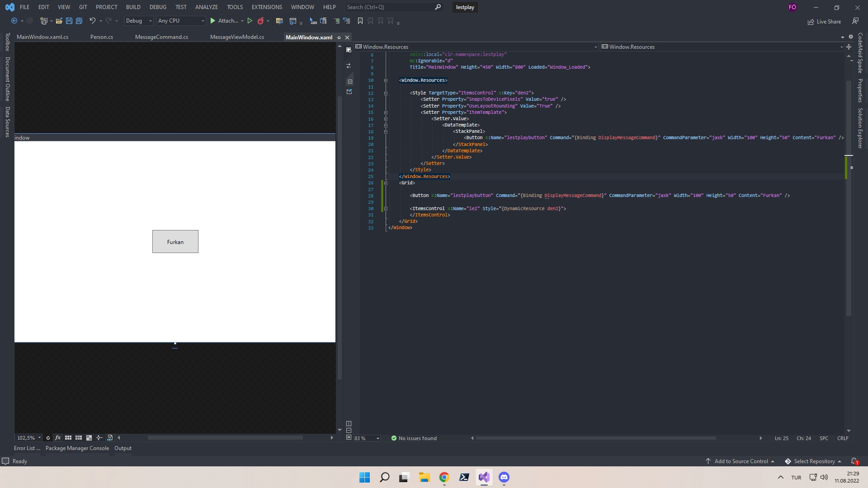Viewport: 868px width, 488px height.
Task: Open the BUILD menu
Action: (x=133, y=7)
